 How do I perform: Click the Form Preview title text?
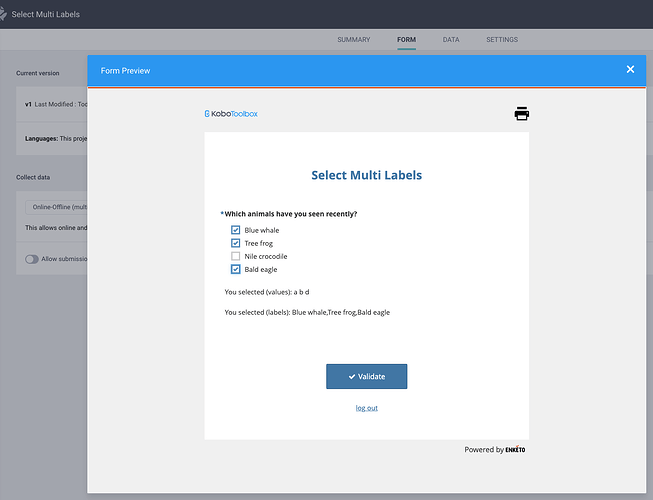126,71
